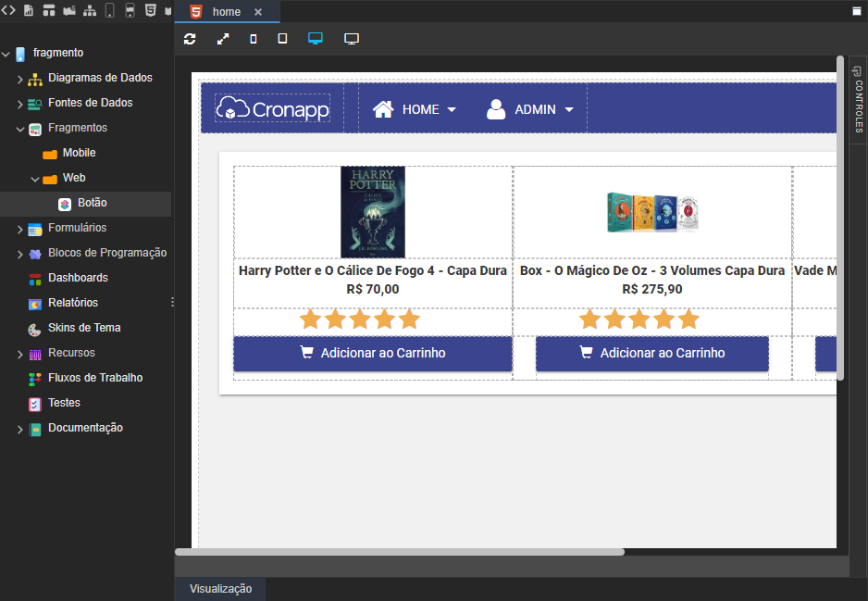The image size is (868, 601).
Task: Expand the Formulários node
Action: click(20, 230)
